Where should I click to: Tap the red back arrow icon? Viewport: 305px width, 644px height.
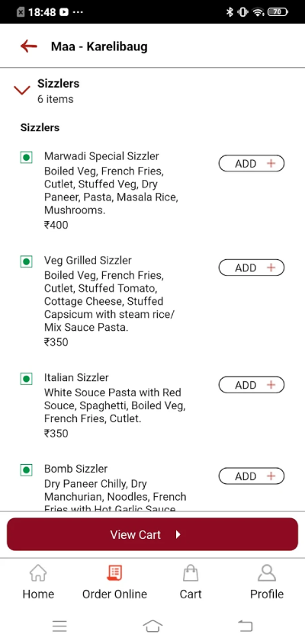coord(29,46)
